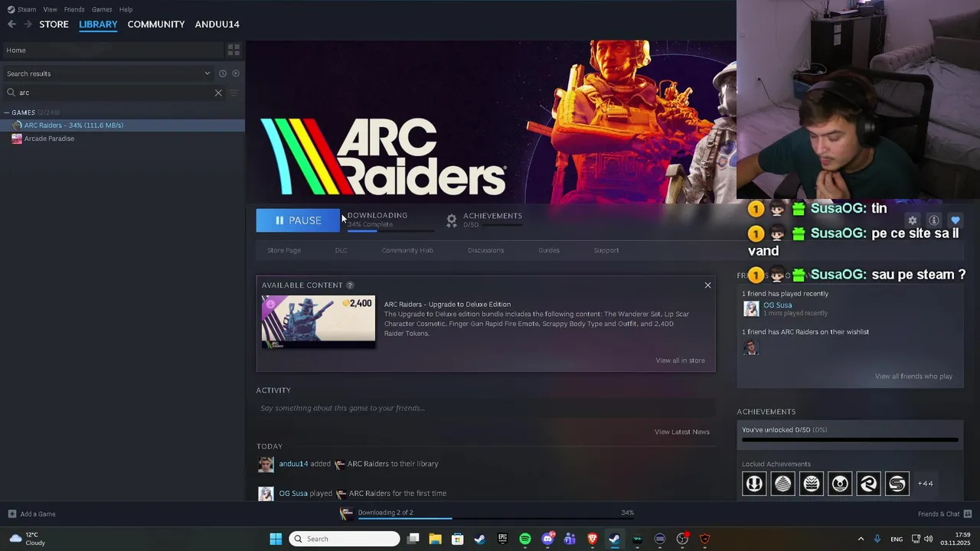Open the Discussions link
980x551 pixels.
click(x=485, y=250)
